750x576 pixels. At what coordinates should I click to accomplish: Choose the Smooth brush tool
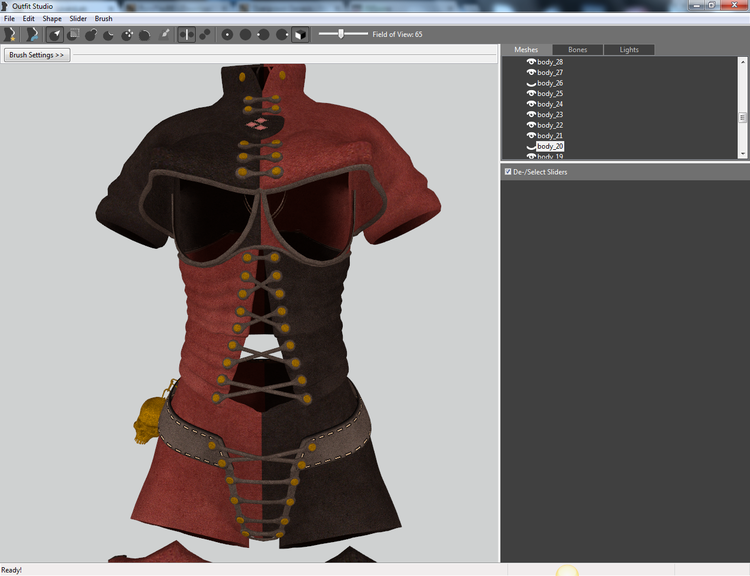click(x=145, y=34)
